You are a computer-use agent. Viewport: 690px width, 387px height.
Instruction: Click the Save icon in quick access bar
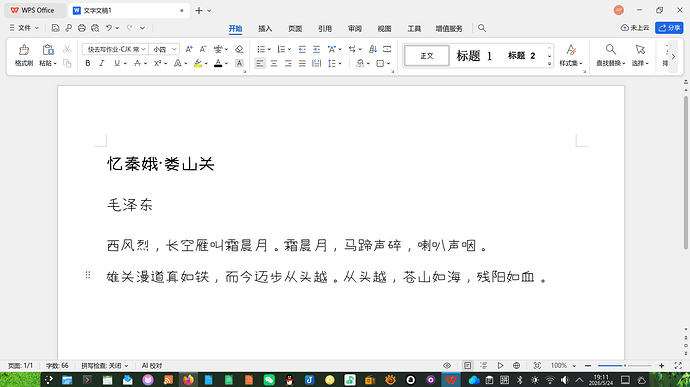55,28
